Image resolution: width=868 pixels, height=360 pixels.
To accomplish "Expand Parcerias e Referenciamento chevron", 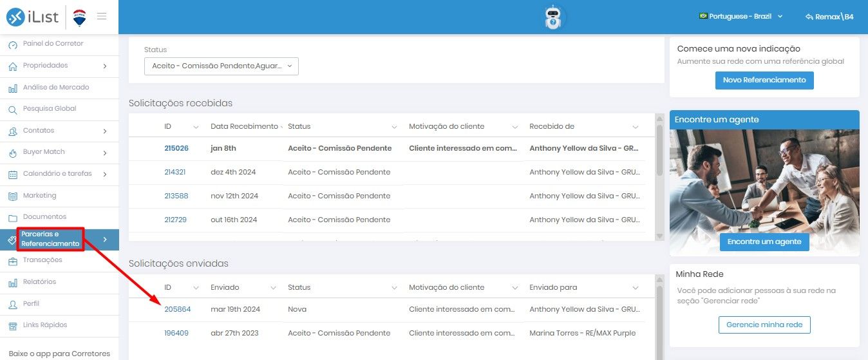I will 104,240.
